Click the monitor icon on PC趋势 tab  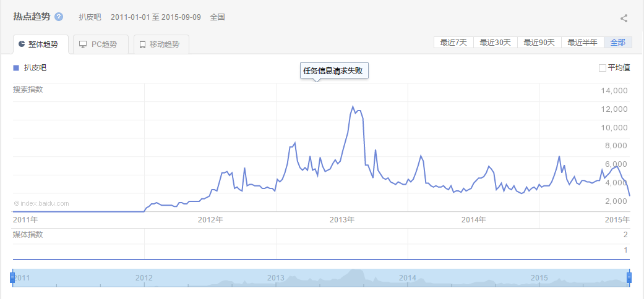click(x=83, y=44)
